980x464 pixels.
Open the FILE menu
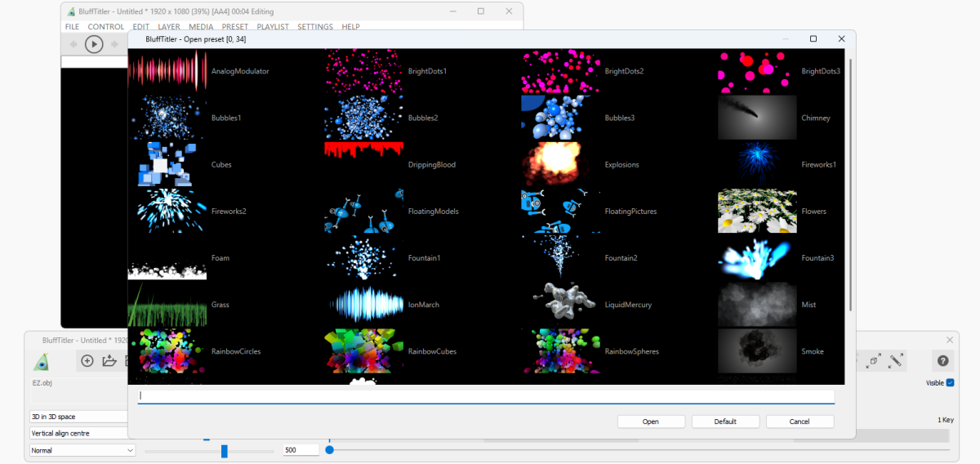(72, 27)
